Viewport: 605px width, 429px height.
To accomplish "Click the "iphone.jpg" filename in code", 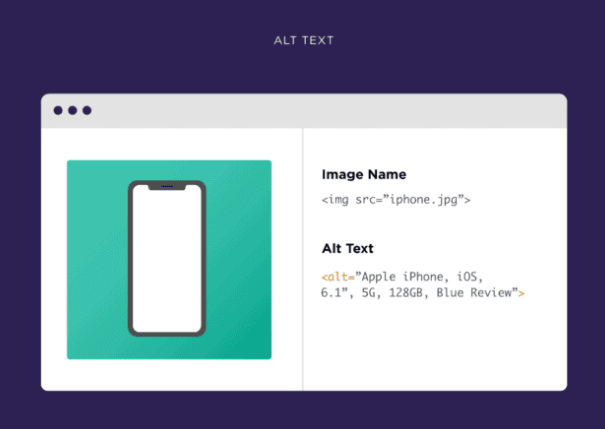I will (x=424, y=200).
